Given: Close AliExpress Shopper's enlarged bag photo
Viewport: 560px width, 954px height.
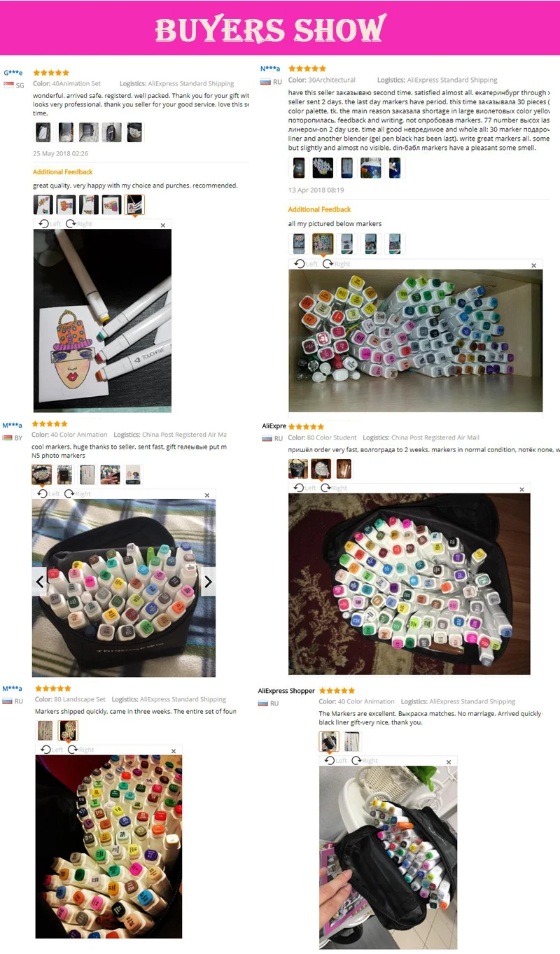Looking at the screenshot, I should point(449,762).
